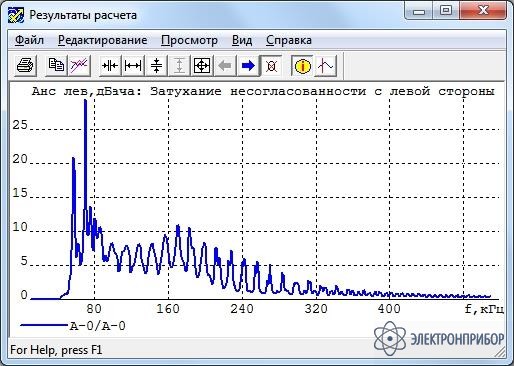Stretch horizontal axis with outward arrows icon
Screen dimensions: 514x366
tap(133, 65)
